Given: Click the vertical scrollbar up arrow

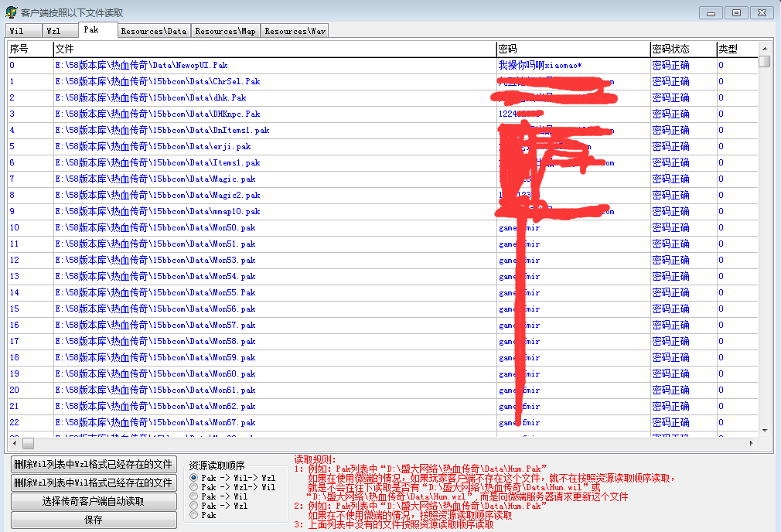Looking at the screenshot, I should click(765, 48).
